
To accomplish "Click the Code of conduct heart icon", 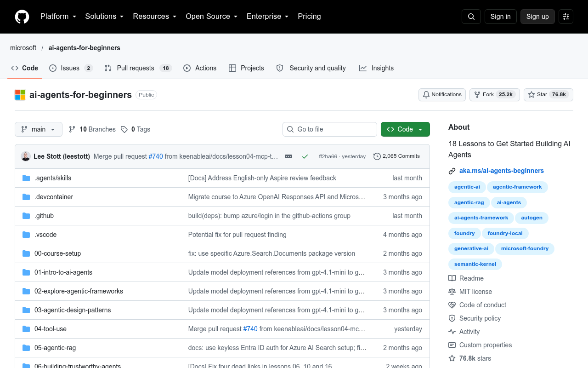I will point(452,305).
